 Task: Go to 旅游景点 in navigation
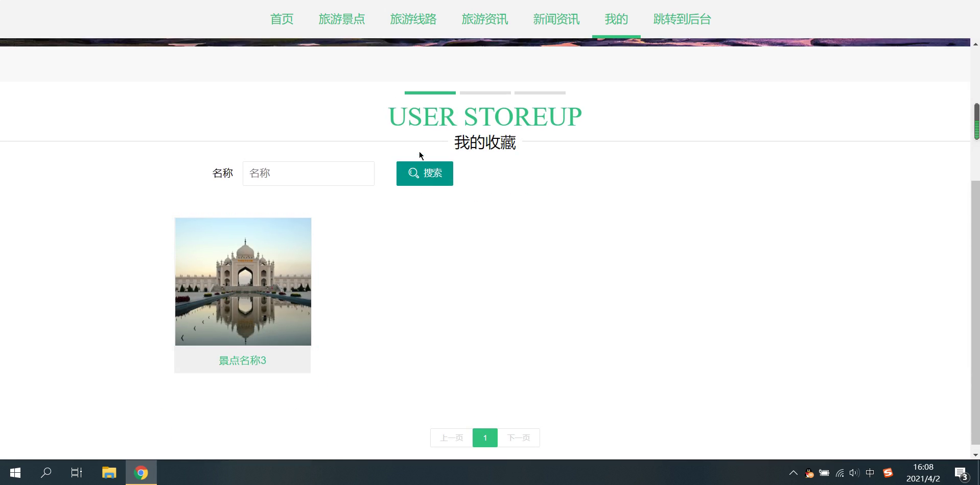pyautogui.click(x=342, y=19)
